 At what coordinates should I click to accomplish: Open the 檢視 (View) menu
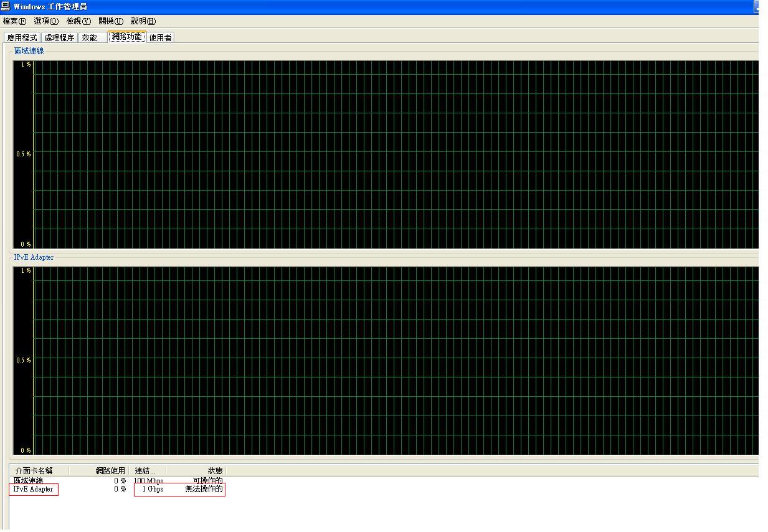(x=77, y=21)
